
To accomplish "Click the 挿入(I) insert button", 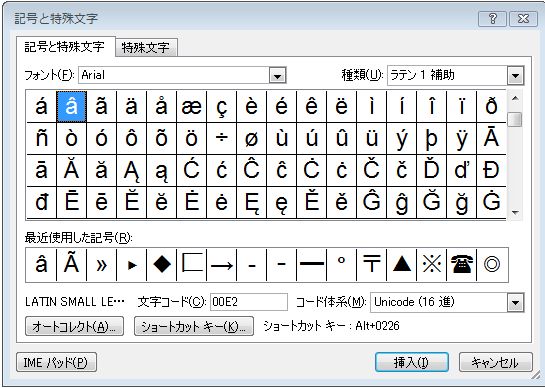I will (x=412, y=363).
